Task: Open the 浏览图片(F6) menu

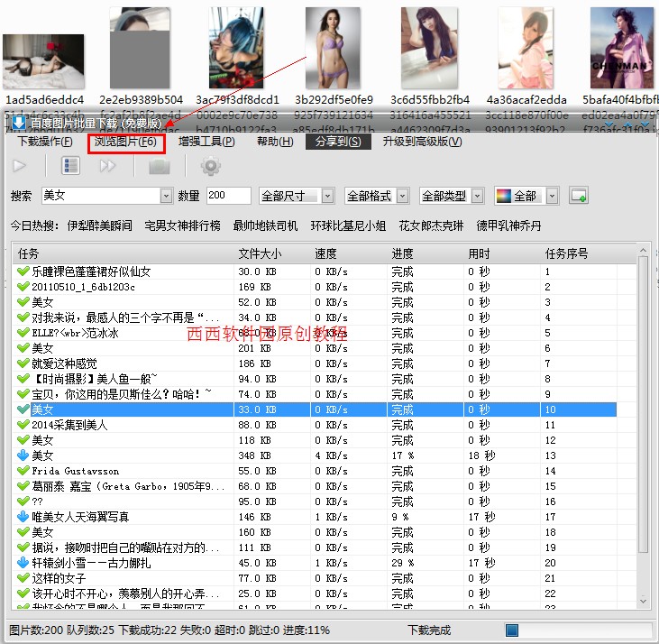Action: click(x=126, y=142)
